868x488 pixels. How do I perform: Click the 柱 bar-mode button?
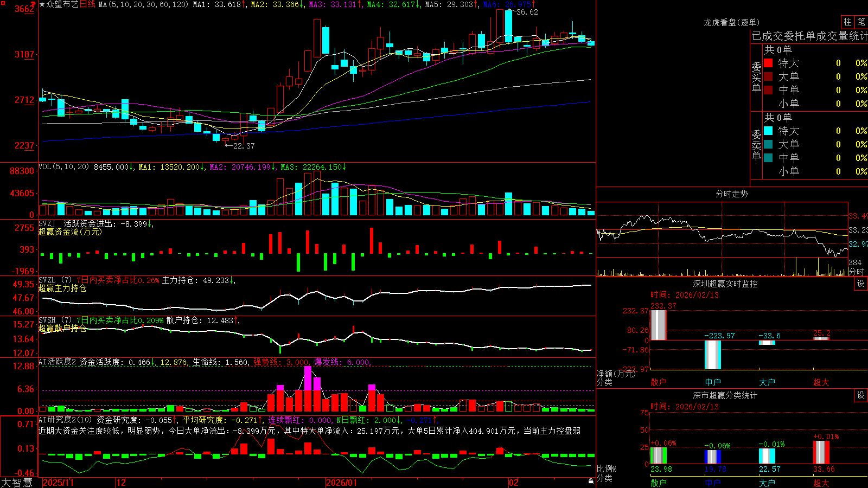coord(847,22)
